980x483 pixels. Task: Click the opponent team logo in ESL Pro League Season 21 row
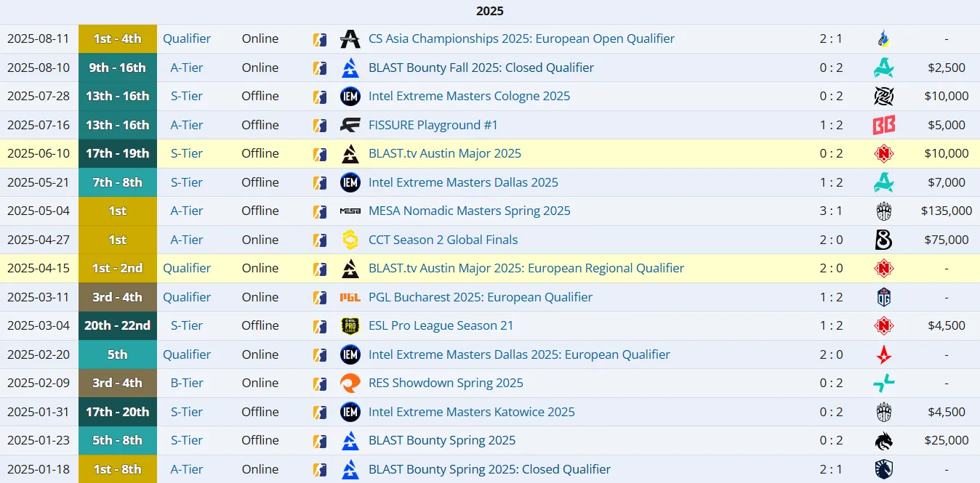884,325
